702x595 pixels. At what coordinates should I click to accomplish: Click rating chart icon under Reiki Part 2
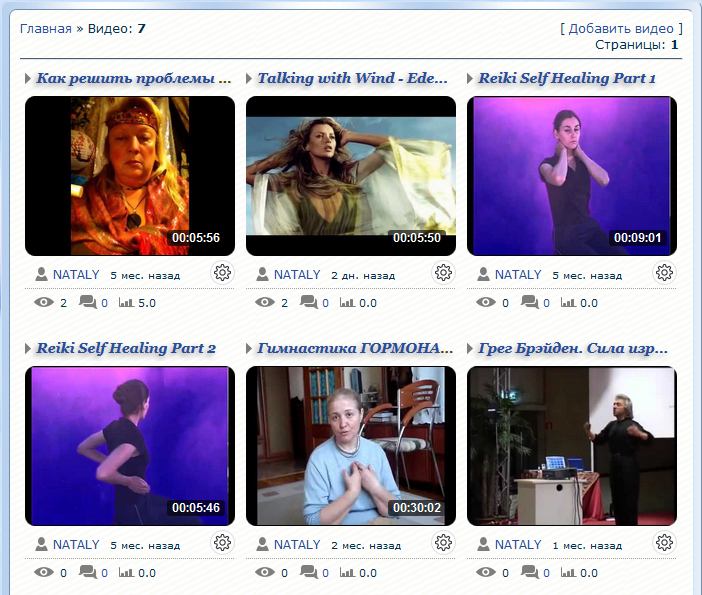pos(126,573)
